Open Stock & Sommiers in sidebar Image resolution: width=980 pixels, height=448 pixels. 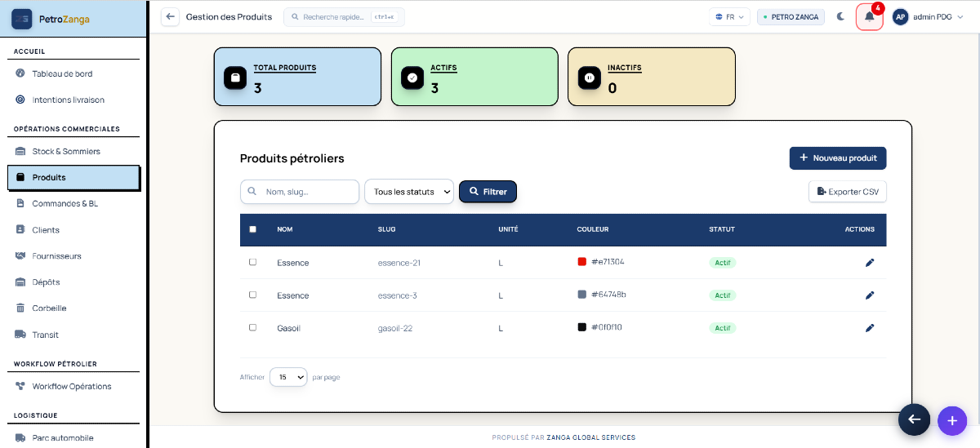coord(66,151)
